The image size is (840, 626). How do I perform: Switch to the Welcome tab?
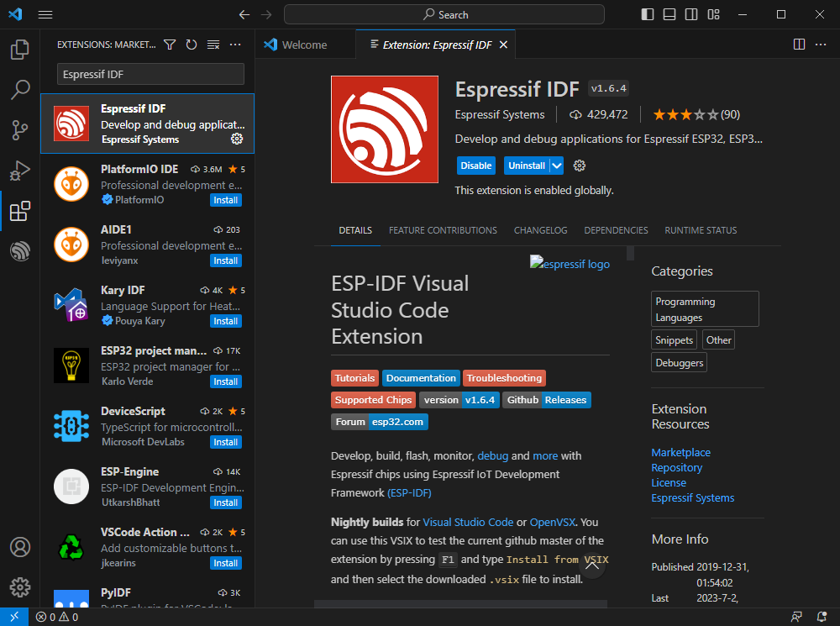[305, 45]
